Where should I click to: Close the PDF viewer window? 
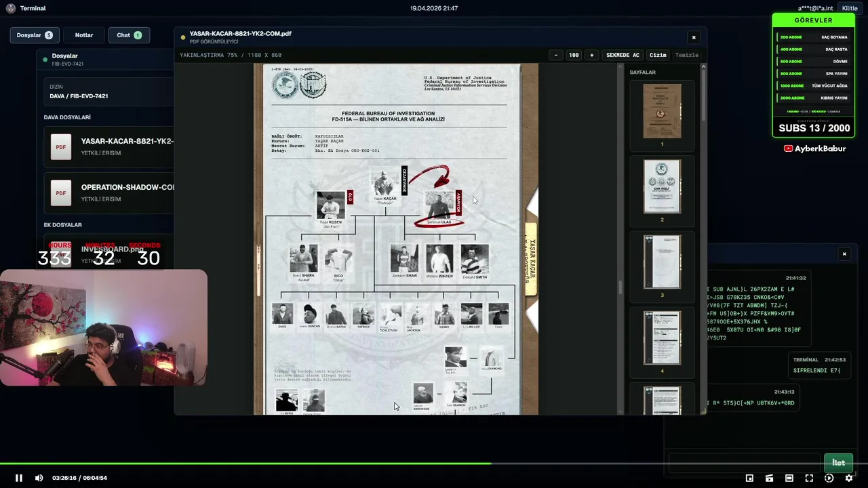point(693,37)
